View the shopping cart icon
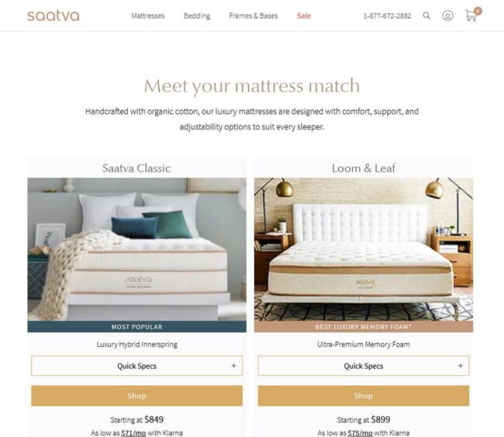 472,15
